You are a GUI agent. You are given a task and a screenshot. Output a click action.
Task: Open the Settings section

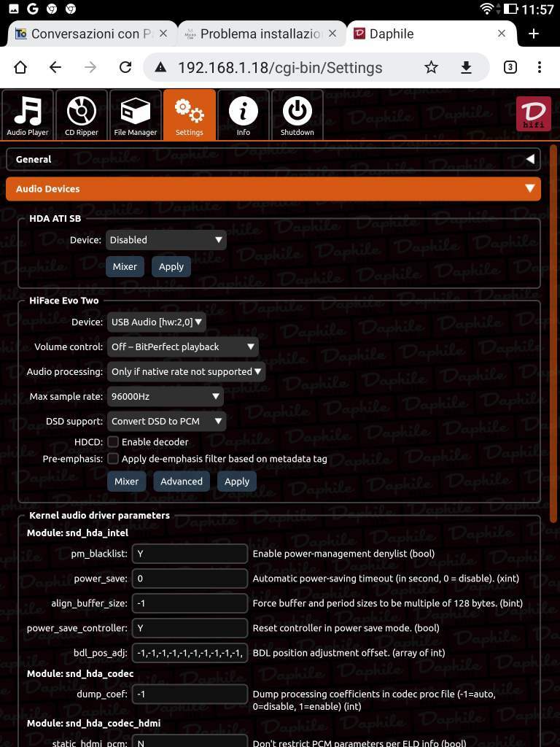pyautogui.click(x=190, y=115)
